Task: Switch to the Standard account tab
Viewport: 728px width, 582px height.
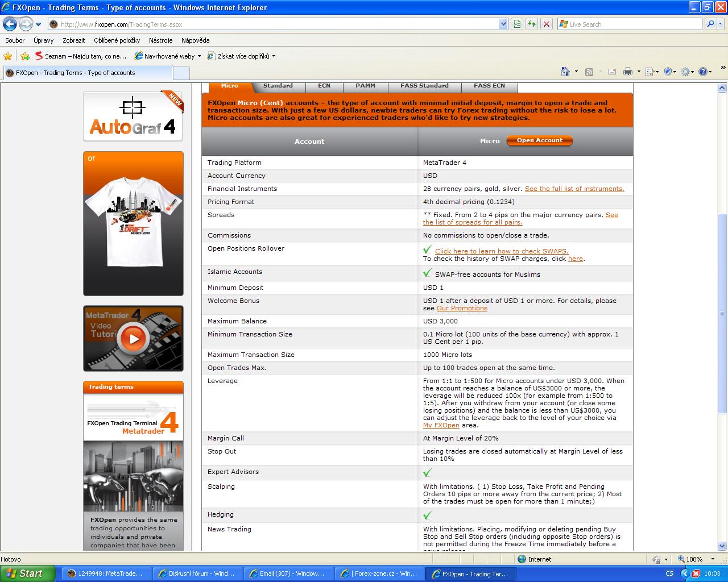Action: [x=278, y=86]
